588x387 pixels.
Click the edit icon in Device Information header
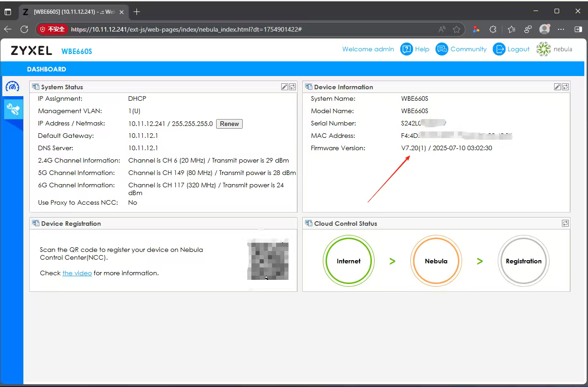(557, 87)
